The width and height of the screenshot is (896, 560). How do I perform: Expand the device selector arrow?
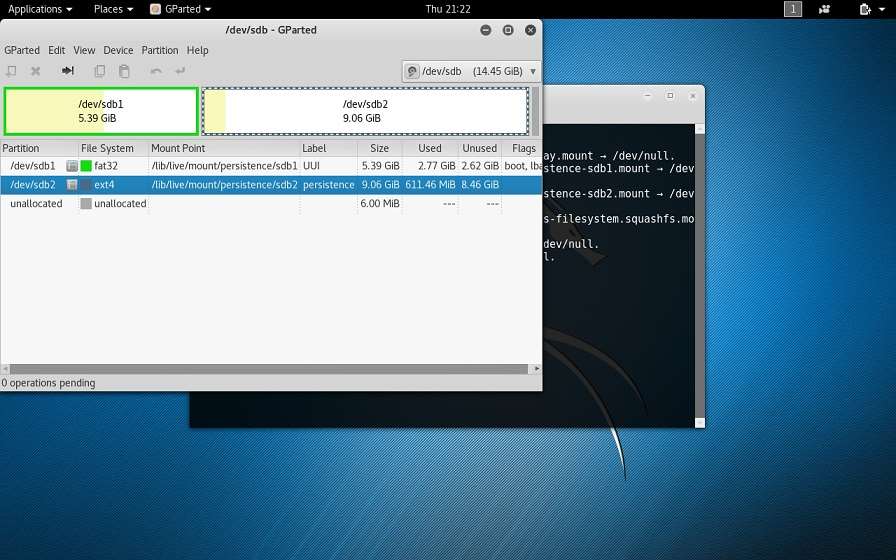(x=533, y=71)
